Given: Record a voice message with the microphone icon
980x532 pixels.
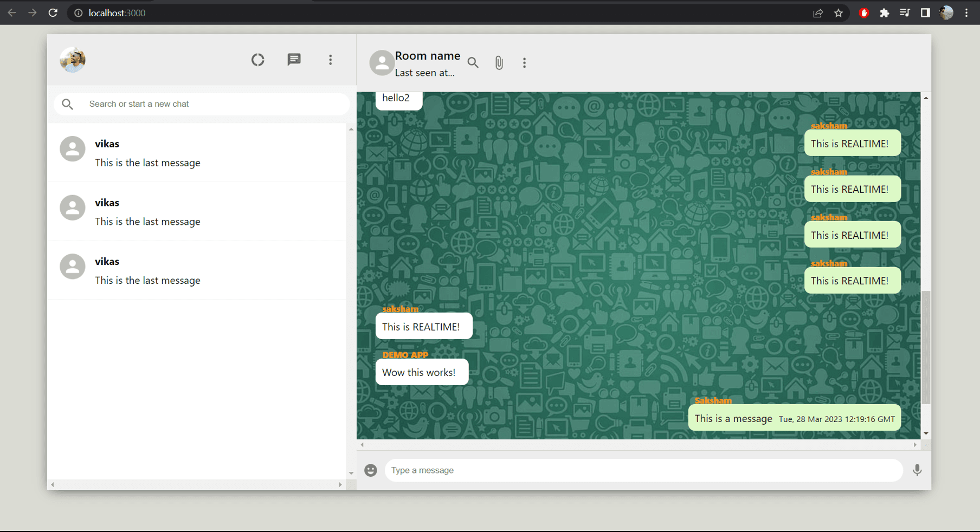Looking at the screenshot, I should point(917,470).
